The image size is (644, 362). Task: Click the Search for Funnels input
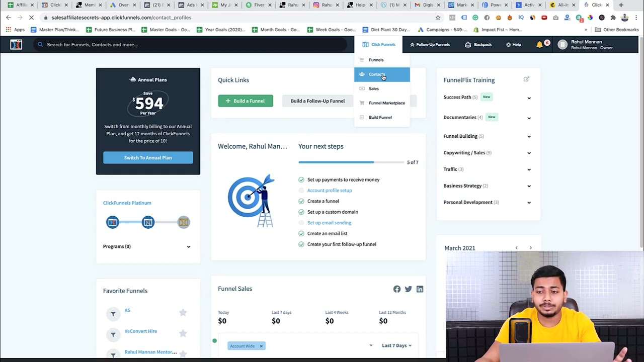point(191,44)
